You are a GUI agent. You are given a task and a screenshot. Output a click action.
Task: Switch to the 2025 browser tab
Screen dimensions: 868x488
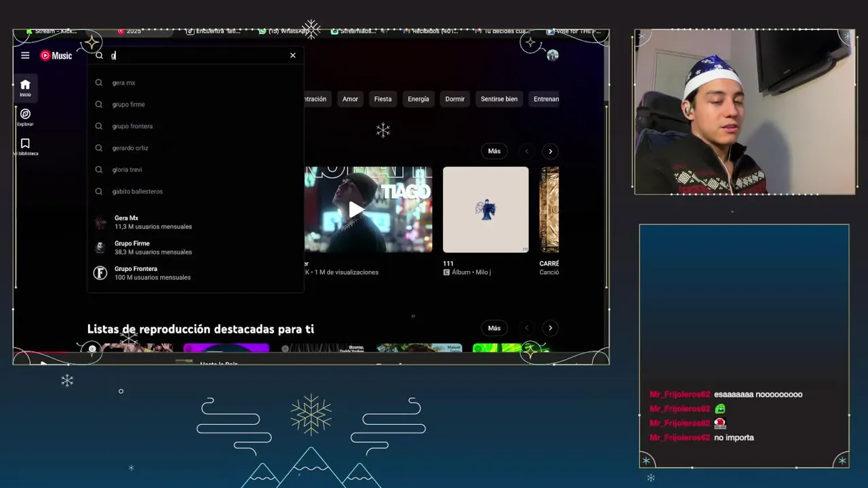[130, 31]
